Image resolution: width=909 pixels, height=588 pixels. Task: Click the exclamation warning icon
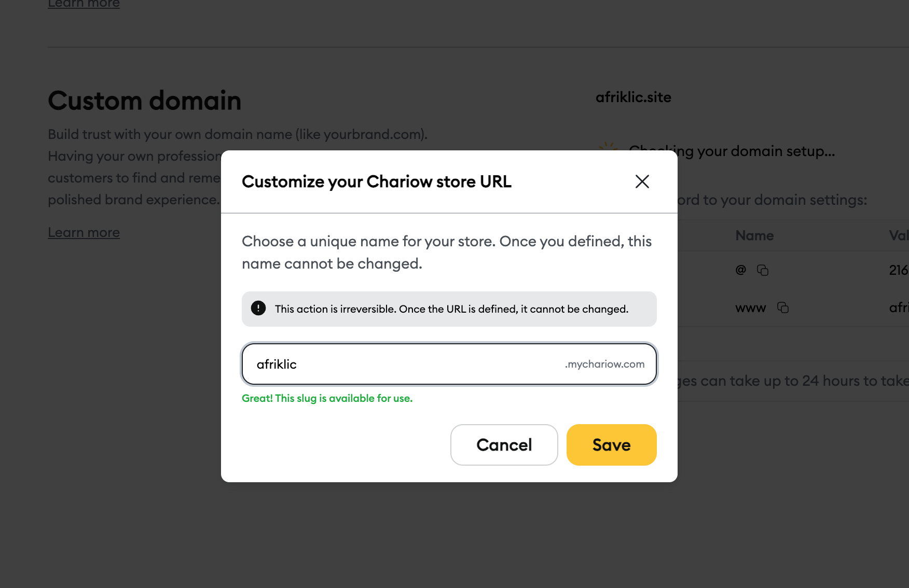(x=258, y=309)
